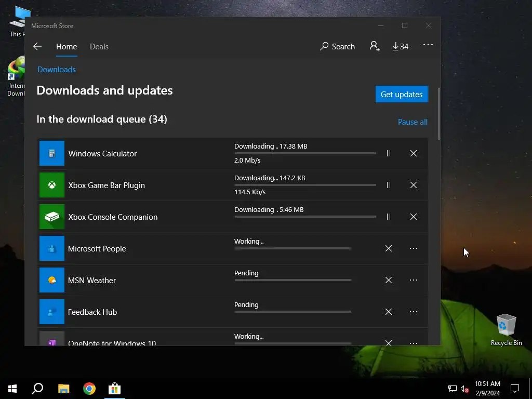The image size is (532, 399).
Task: Click the network tray icon
Action: pos(453,389)
